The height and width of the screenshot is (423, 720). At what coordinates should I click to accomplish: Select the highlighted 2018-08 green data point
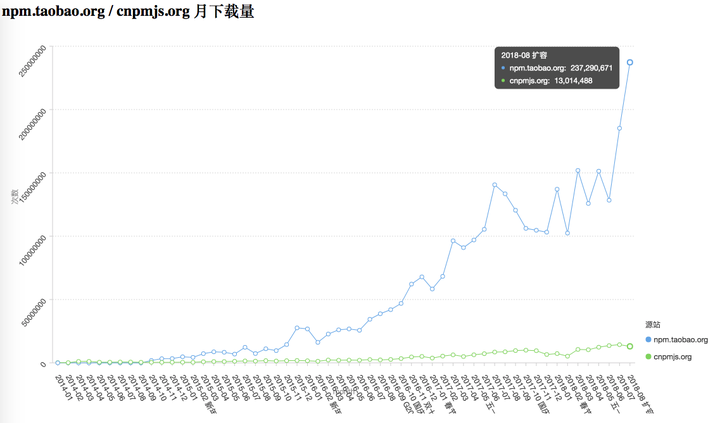[x=630, y=346]
